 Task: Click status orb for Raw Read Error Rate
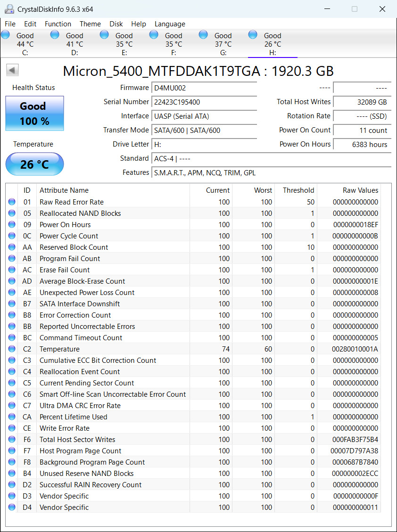tap(12, 202)
